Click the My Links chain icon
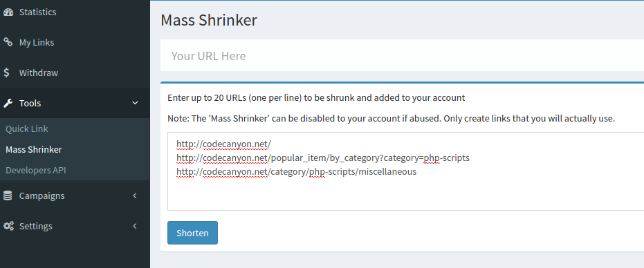The height and width of the screenshot is (268, 644). coord(8,42)
